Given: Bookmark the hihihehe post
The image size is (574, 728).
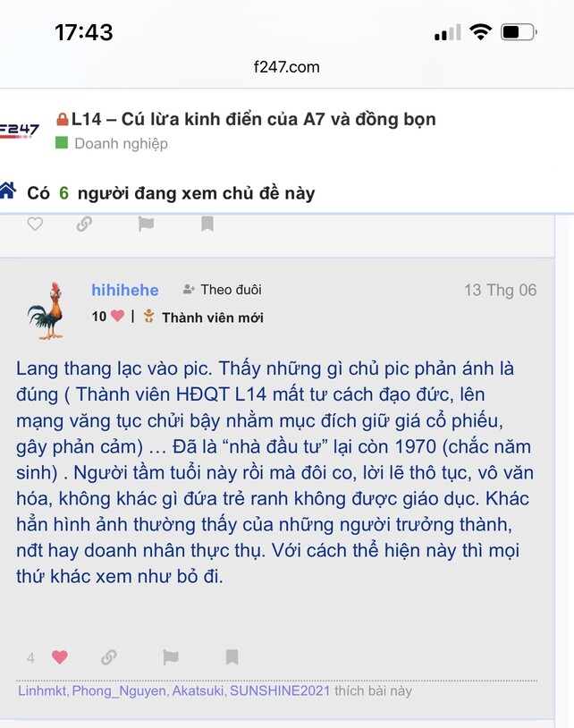Looking at the screenshot, I should click(x=232, y=657).
